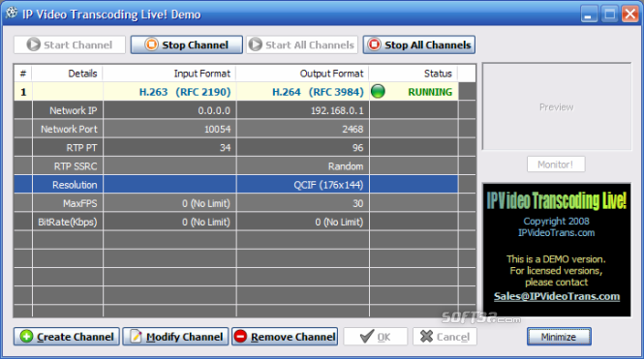The image size is (644, 359).
Task: Minimize window using title bar button
Action: pyautogui.click(x=589, y=14)
